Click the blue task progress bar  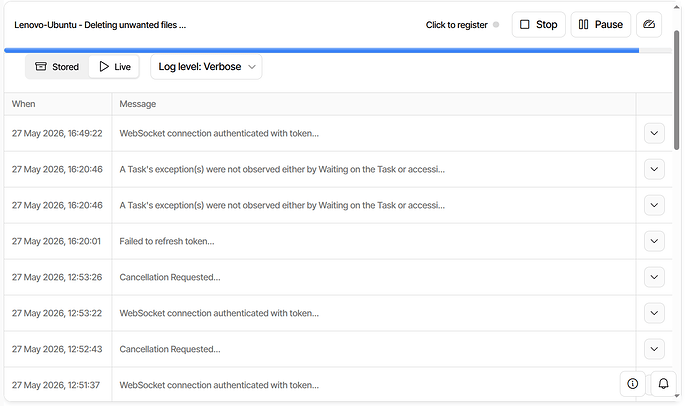pyautogui.click(x=321, y=51)
